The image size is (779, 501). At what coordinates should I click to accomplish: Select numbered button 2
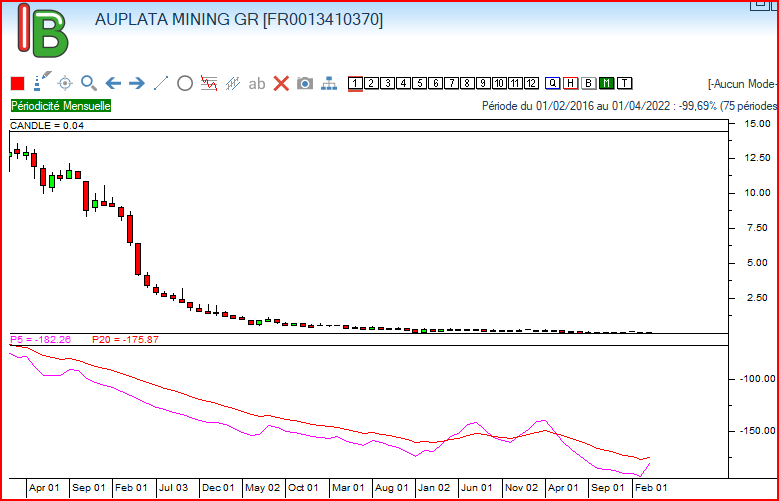pos(371,84)
